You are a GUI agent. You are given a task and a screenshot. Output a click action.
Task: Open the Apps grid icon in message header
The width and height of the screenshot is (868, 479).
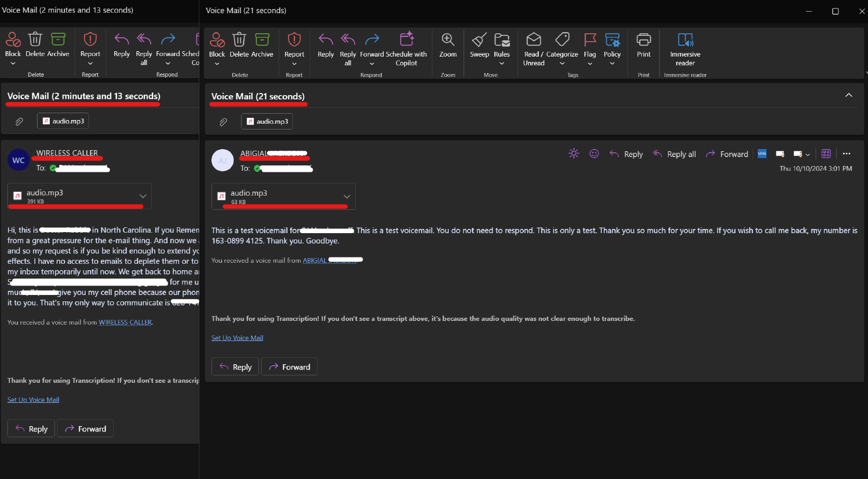coord(826,154)
